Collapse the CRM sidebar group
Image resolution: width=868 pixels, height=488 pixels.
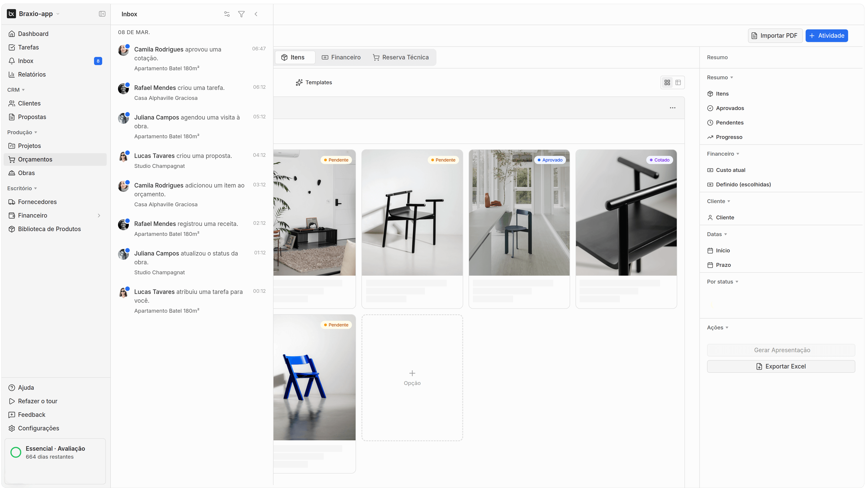click(16, 90)
